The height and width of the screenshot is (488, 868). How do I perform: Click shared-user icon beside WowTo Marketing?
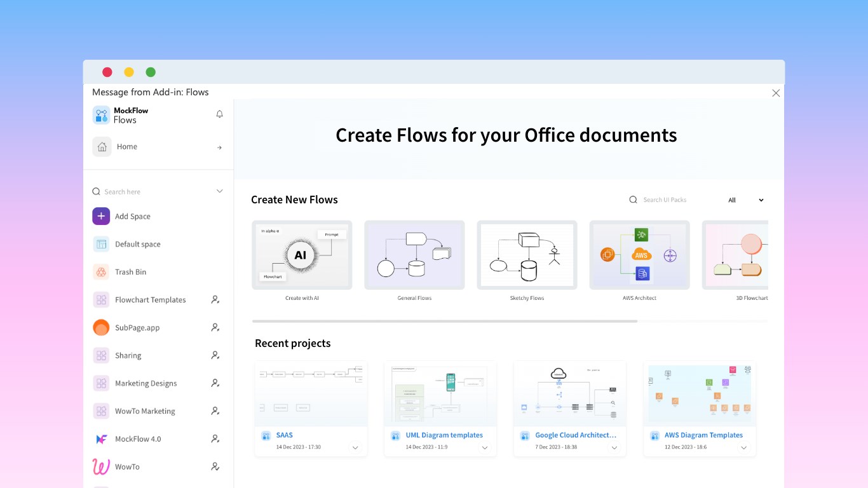tap(215, 411)
